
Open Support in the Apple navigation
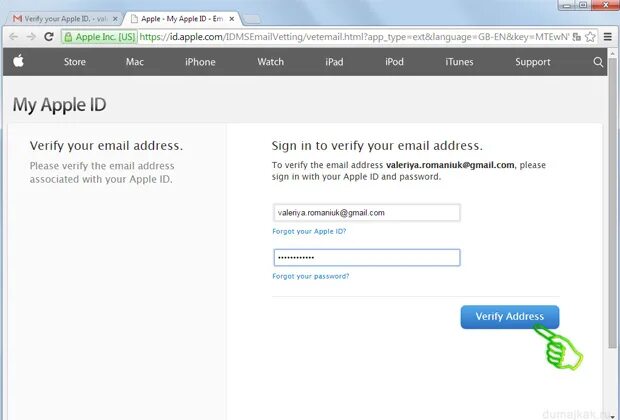pos(533,62)
